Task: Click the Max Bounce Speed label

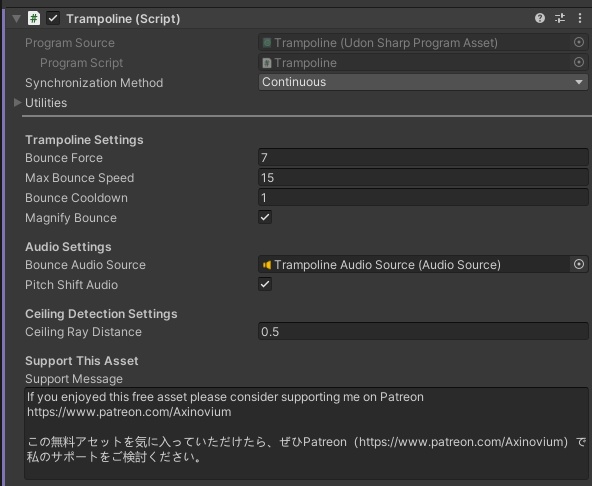Action: pos(79,178)
